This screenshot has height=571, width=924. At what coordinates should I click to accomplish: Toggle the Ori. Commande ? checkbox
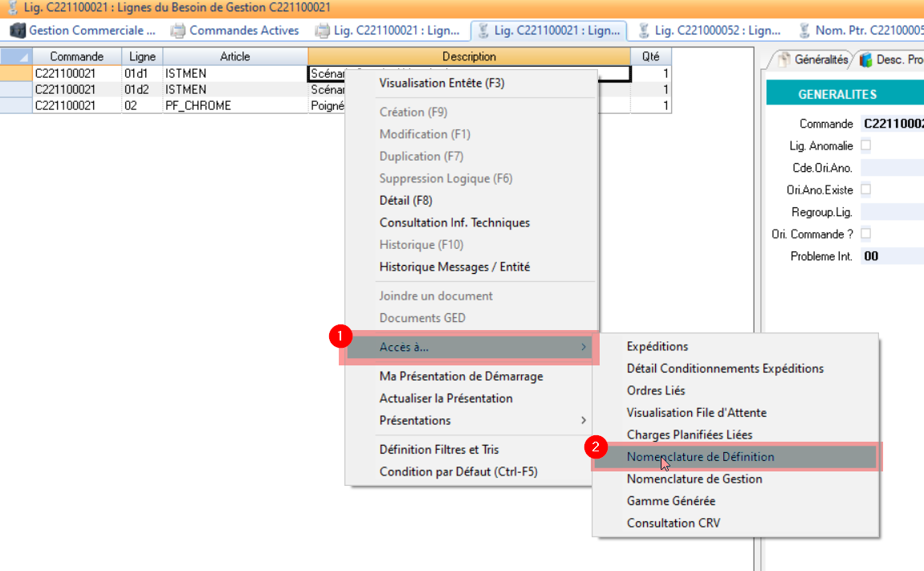[x=865, y=234]
